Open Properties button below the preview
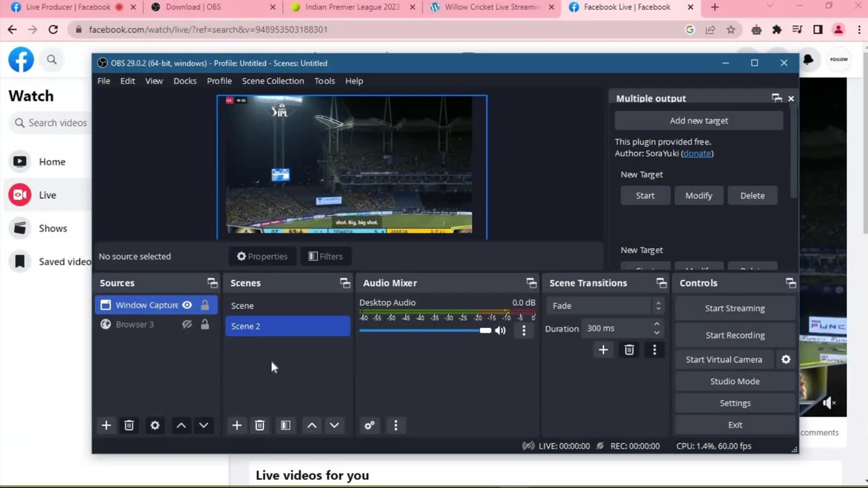868x488 pixels. tap(262, 256)
